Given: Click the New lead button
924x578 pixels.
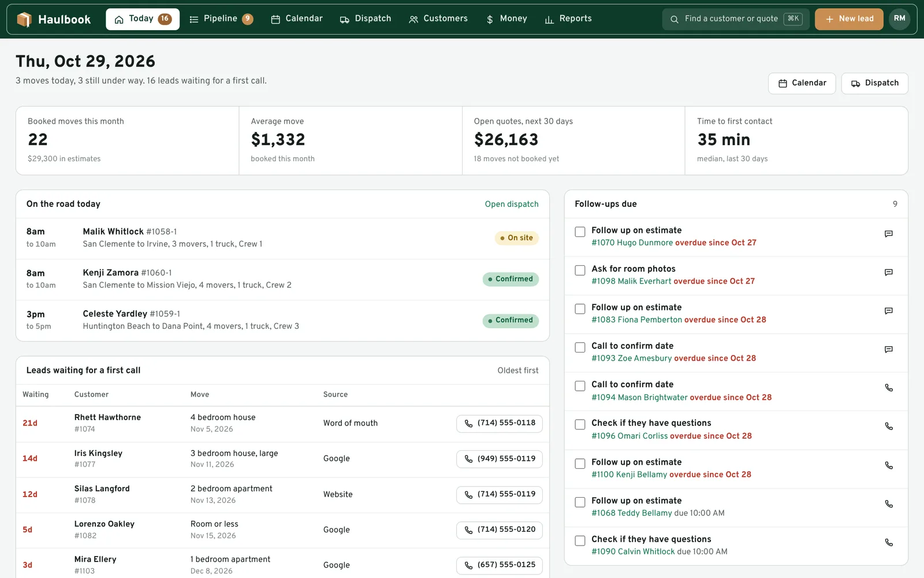Looking at the screenshot, I should [849, 19].
